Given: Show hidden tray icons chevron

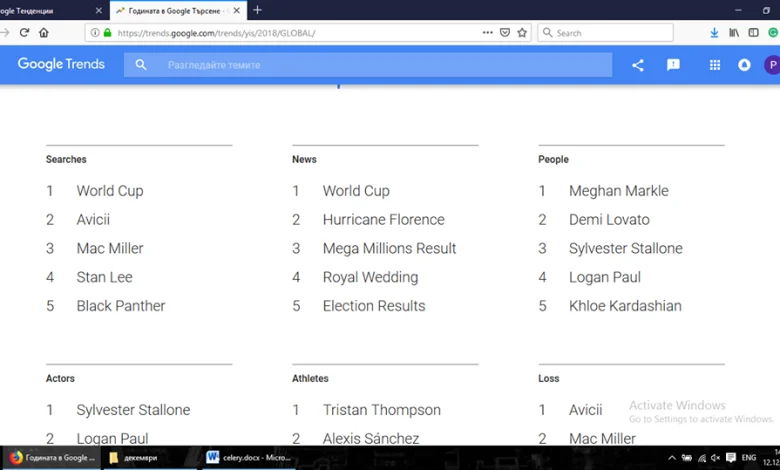Looking at the screenshot, I should tap(672, 458).
